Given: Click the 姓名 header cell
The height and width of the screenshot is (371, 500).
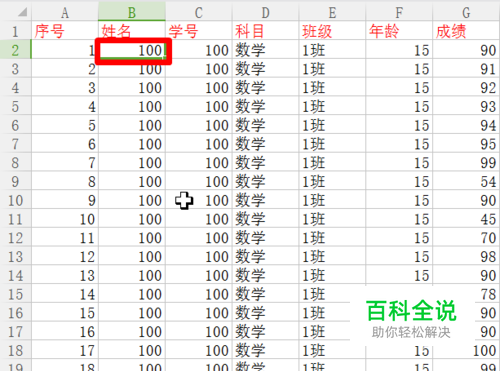Looking at the screenshot, I should 132,31.
